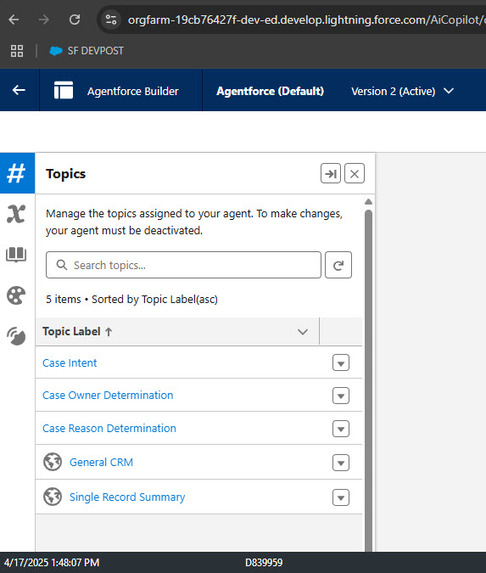
Task: Click the '5 items' sorted status text
Action: (132, 299)
